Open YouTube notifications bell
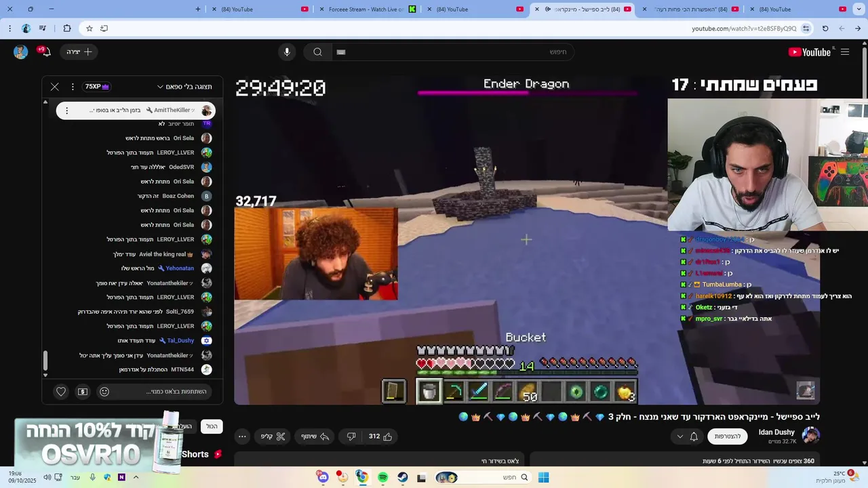This screenshot has width=868, height=488. (45, 52)
